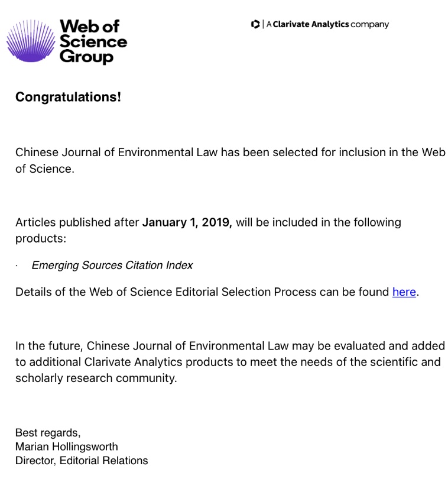The height and width of the screenshot is (479, 448).
Task: Click the 'Web of Science Group' logo text
Action: [93, 41]
